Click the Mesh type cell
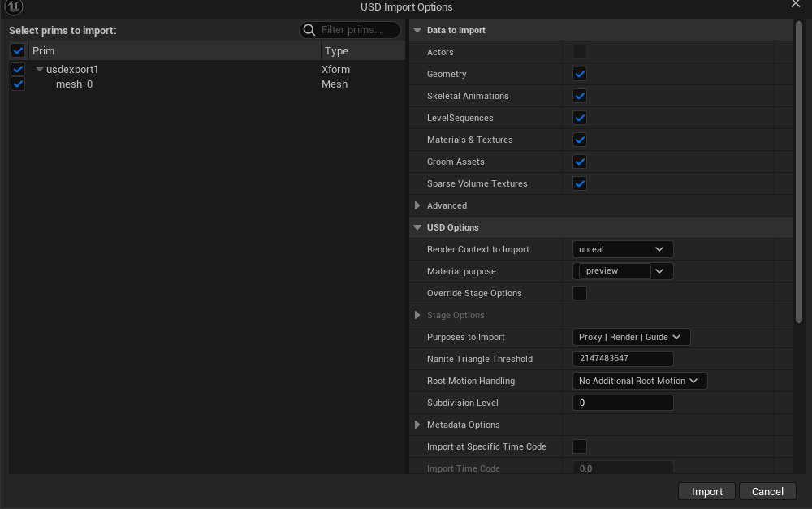This screenshot has width=812, height=509. click(x=335, y=84)
